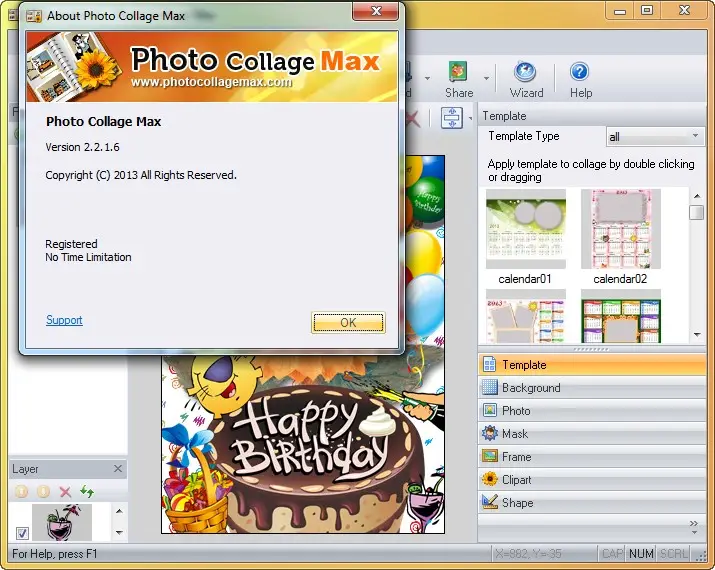The image size is (715, 570).
Task: Minimize the main application window
Action: (x=620, y=10)
